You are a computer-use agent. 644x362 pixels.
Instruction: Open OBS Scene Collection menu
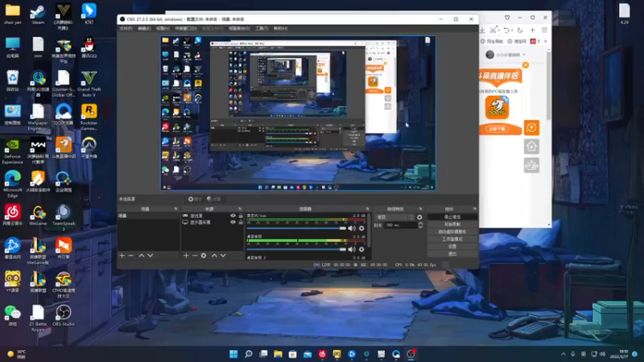(239, 28)
